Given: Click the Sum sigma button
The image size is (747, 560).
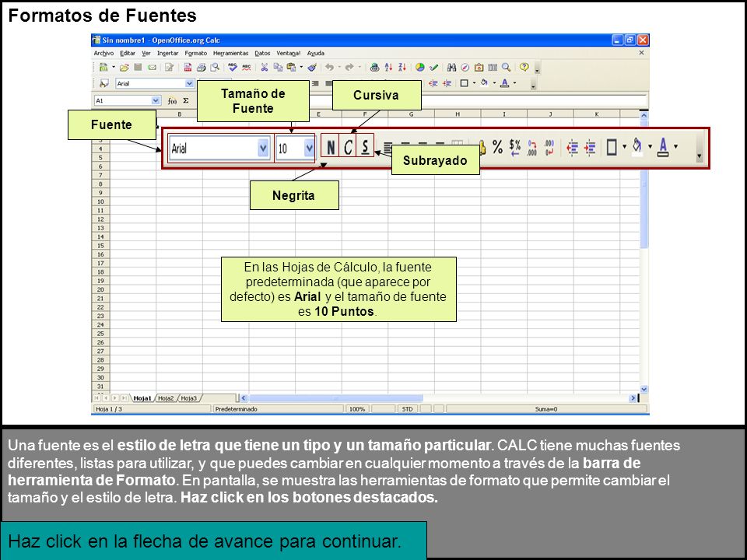Looking at the screenshot, I should pyautogui.click(x=186, y=100).
